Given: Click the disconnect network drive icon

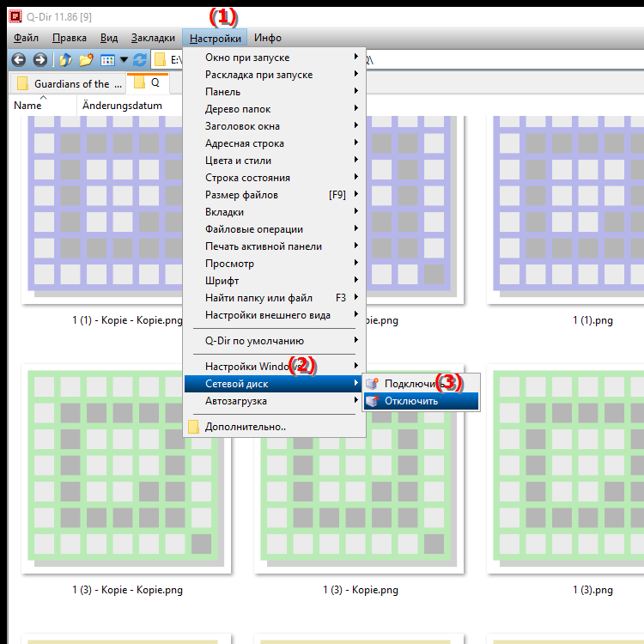Looking at the screenshot, I should [x=372, y=401].
